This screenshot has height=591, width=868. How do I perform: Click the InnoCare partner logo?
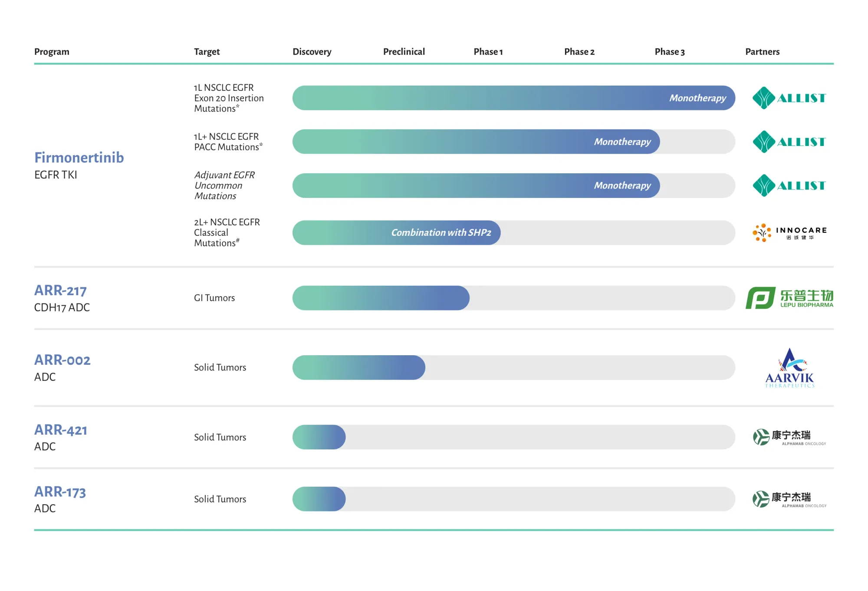(x=789, y=233)
